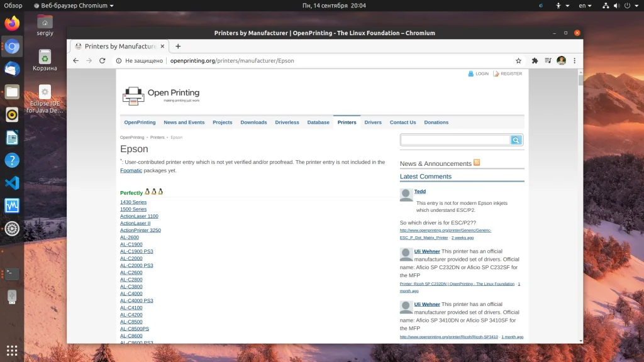The image size is (644, 362).
Task: Close the Printers by Manufacturer tab
Action: (162, 47)
